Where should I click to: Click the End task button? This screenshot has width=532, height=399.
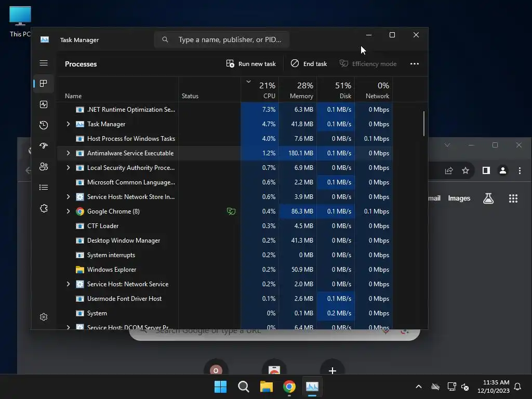(x=309, y=64)
